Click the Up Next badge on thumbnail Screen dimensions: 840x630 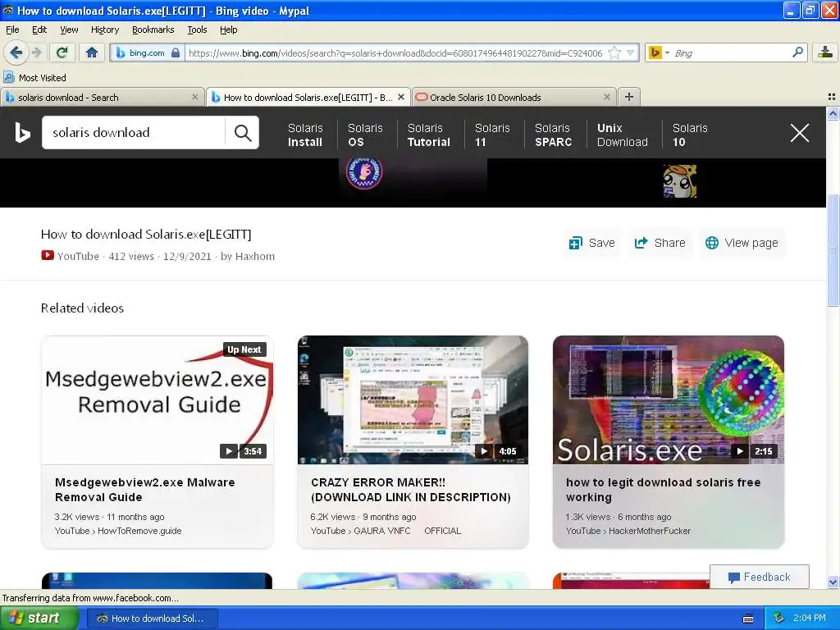point(244,349)
